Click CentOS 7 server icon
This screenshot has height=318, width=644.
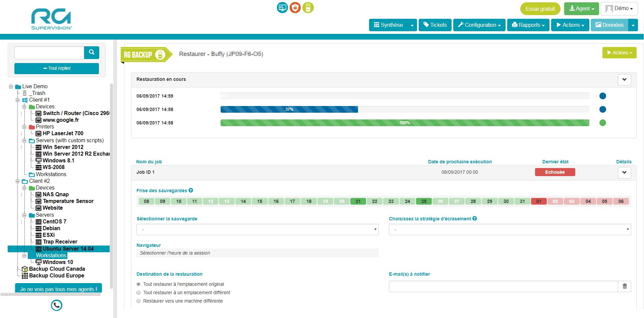tap(39, 222)
